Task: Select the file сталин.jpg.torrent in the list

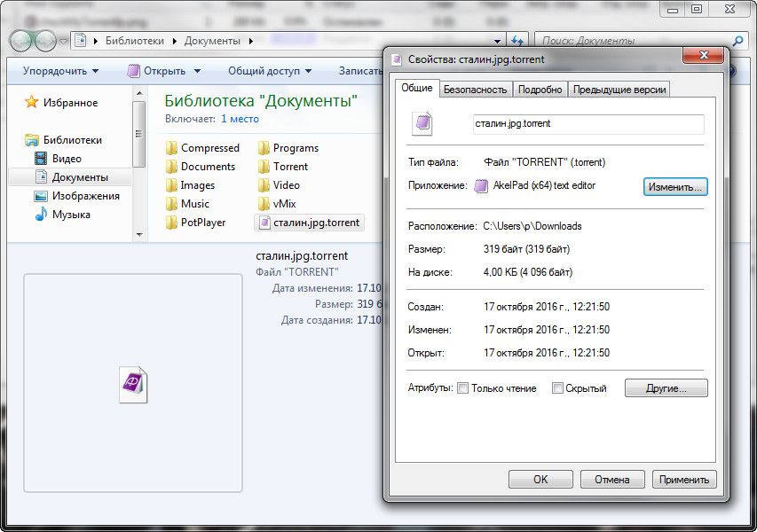Action: point(309,223)
